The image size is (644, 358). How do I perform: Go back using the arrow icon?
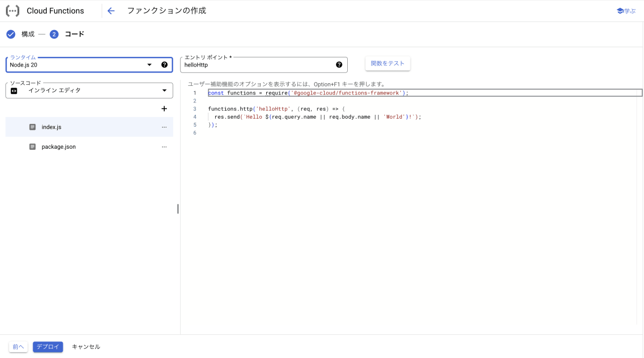coord(111,11)
